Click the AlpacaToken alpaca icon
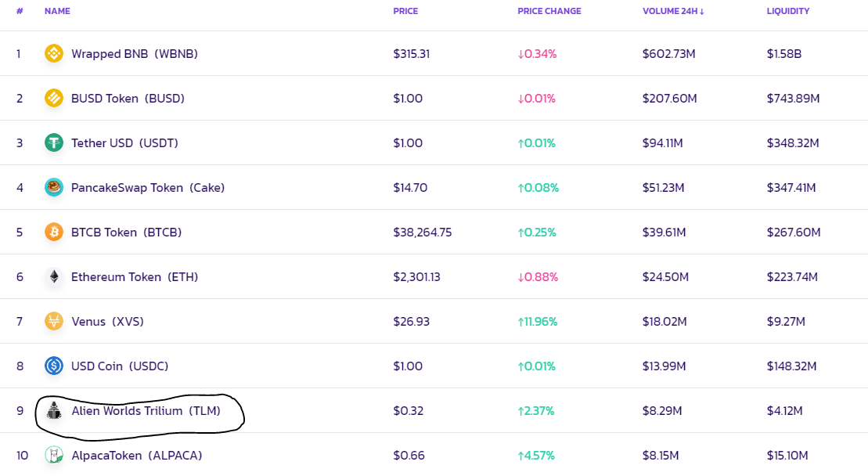This screenshot has height=476, width=868. (x=54, y=455)
